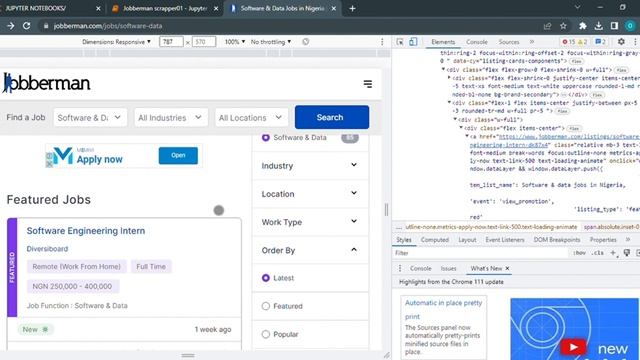Select the Software & Data radio option

[x=266, y=138]
